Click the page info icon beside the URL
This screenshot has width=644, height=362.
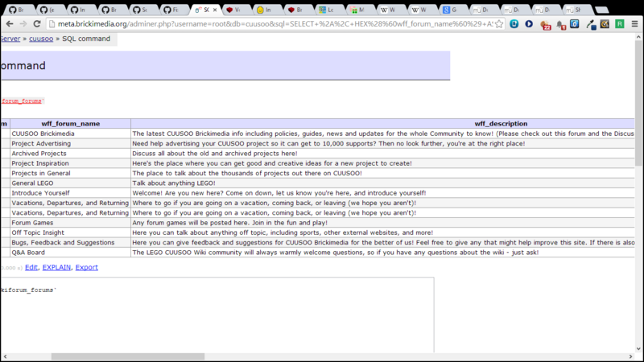(x=52, y=24)
